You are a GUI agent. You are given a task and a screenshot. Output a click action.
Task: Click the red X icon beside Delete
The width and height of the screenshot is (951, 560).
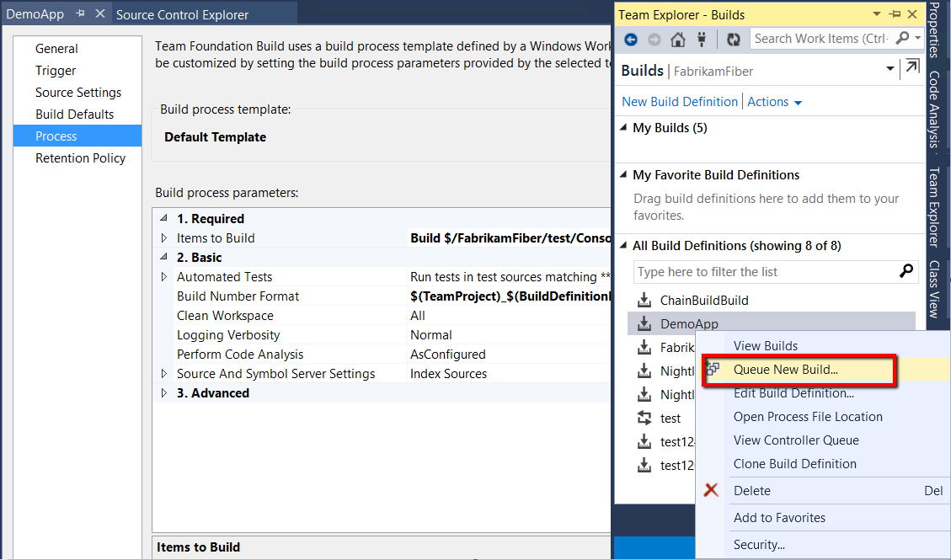coord(711,490)
